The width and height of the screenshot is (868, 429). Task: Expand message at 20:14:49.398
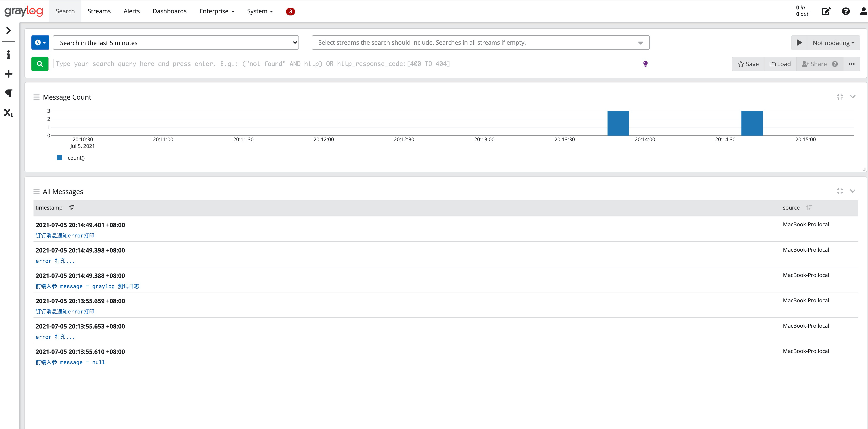pyautogui.click(x=445, y=255)
